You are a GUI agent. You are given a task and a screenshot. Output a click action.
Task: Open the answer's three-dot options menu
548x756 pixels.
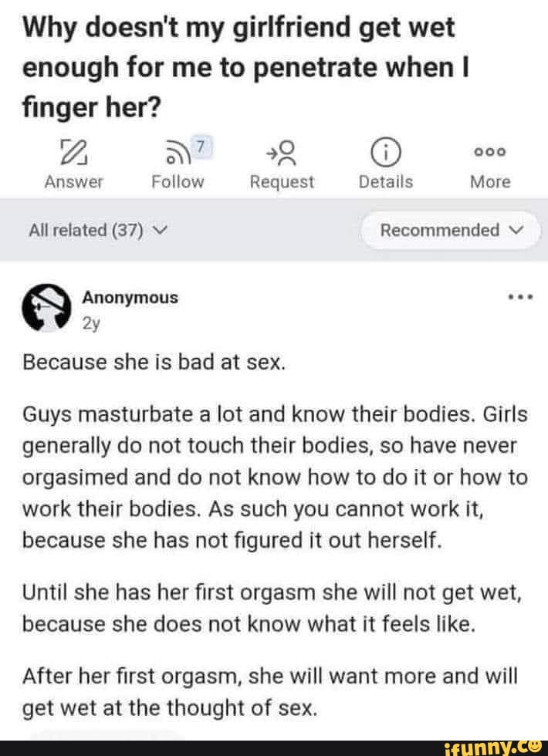522,297
